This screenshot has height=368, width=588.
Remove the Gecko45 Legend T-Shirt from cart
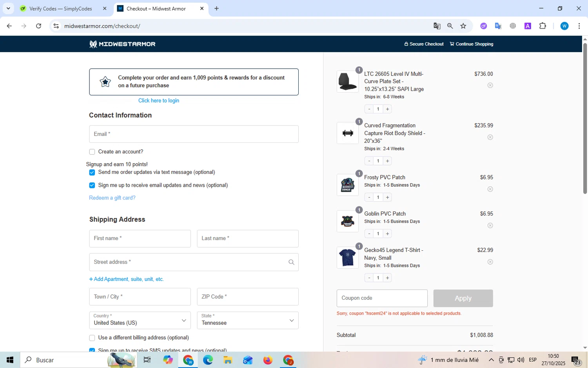(x=490, y=262)
